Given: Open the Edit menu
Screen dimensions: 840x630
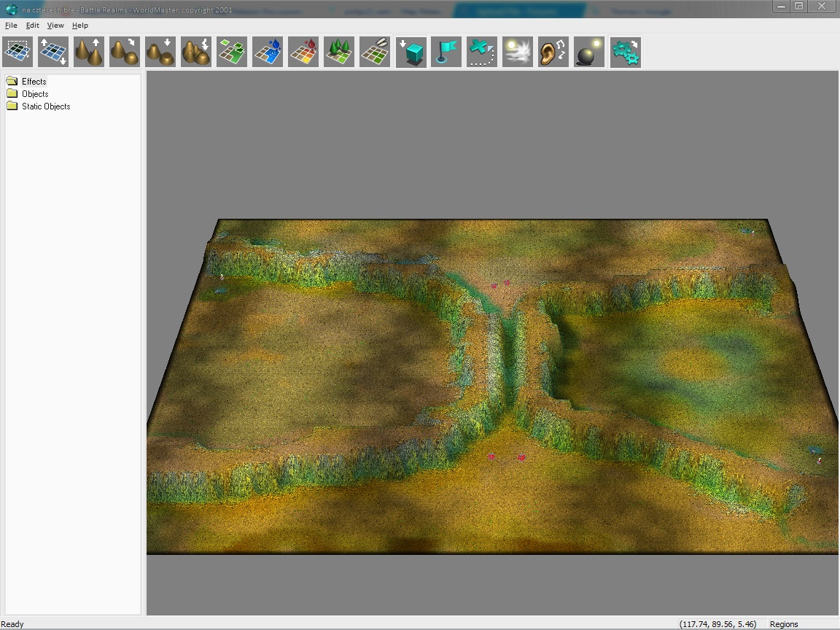Looking at the screenshot, I should pyautogui.click(x=33, y=26).
